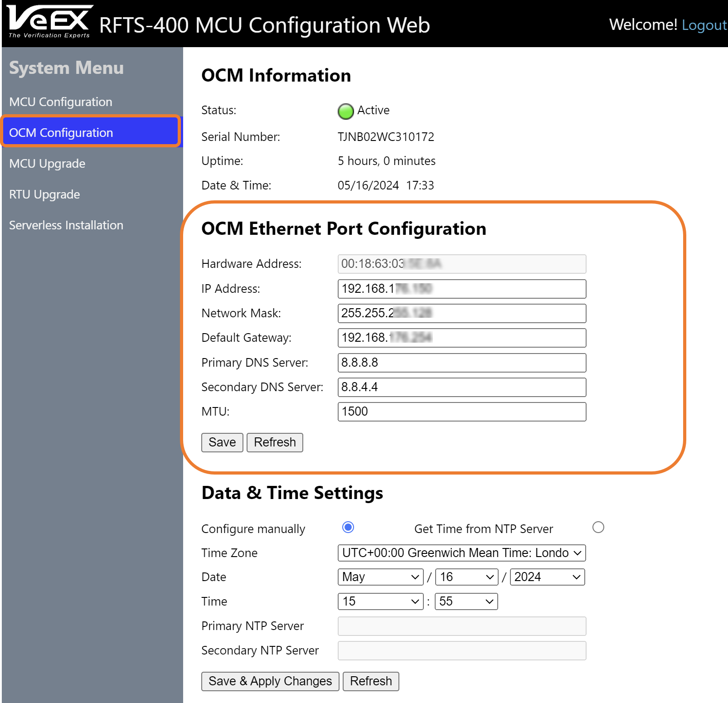Image resolution: width=728 pixels, height=703 pixels.
Task: Click the date and time value 05/16/2024 17:33
Action: [x=386, y=185]
